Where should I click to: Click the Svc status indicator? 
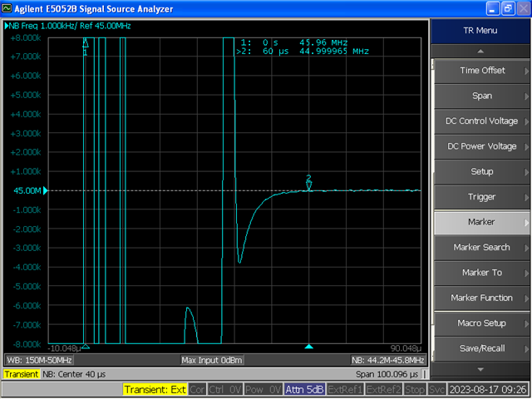click(x=436, y=390)
